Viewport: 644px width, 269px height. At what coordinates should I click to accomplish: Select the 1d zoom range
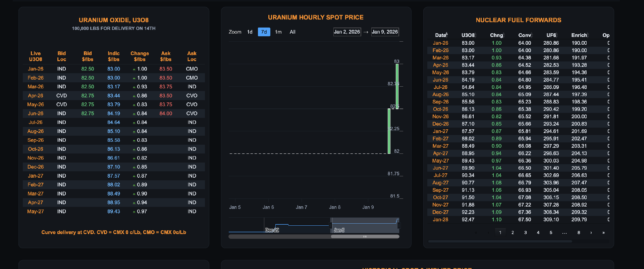coord(250,32)
